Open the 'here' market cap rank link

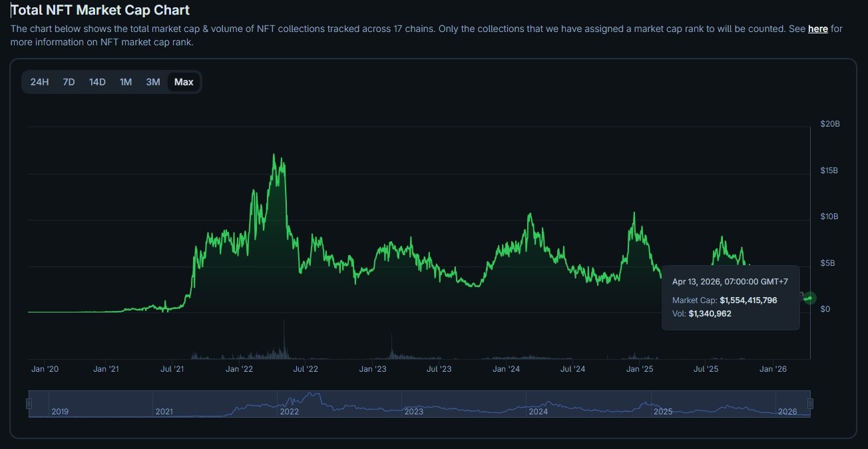tap(817, 29)
